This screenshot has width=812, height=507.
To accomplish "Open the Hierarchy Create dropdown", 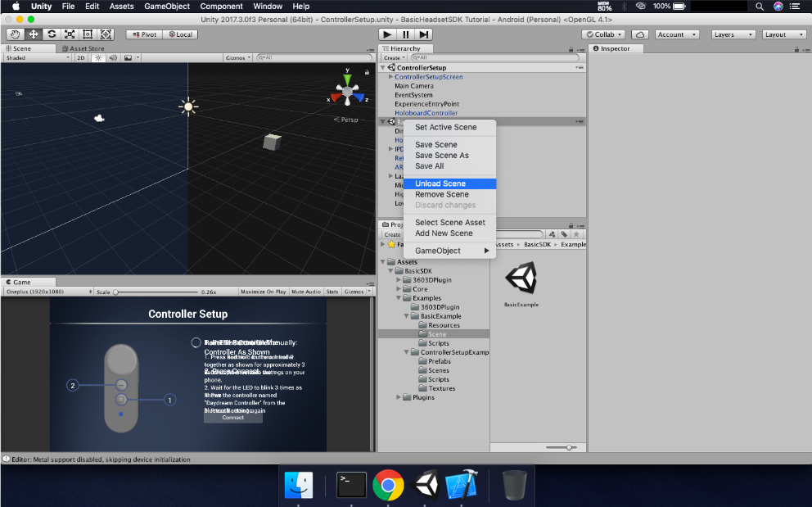I will (x=394, y=57).
